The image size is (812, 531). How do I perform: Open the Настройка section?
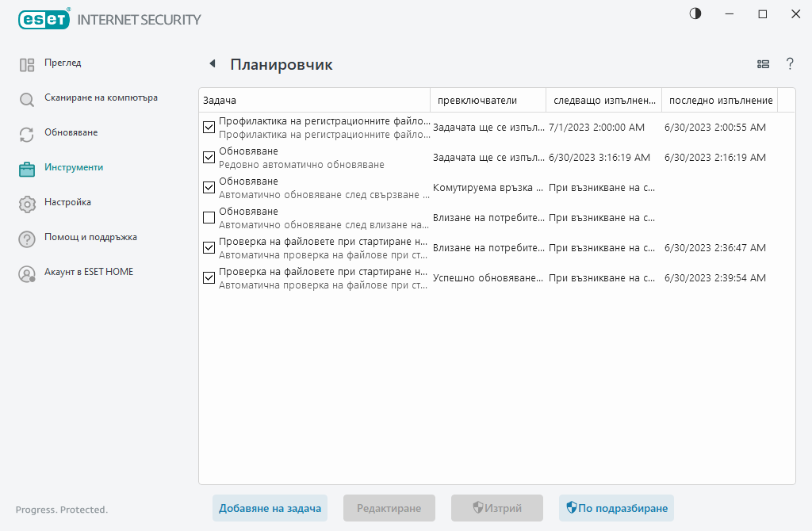67,202
